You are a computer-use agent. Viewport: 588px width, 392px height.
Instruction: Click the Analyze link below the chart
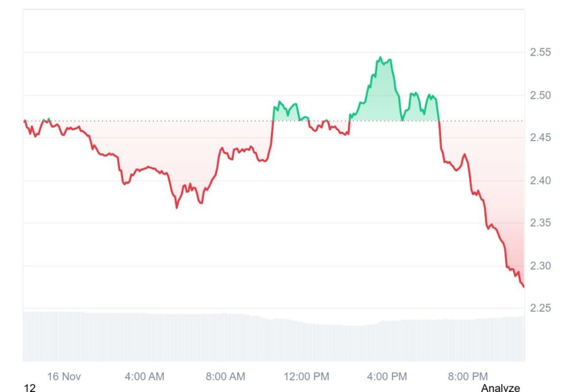(x=500, y=388)
